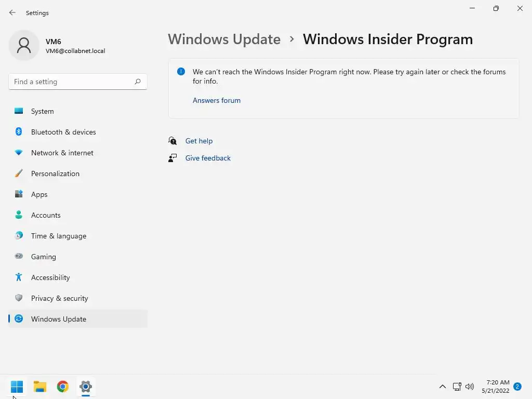The height and width of the screenshot is (399, 532).
Task: Open Apps label in sidebar
Action: click(39, 194)
